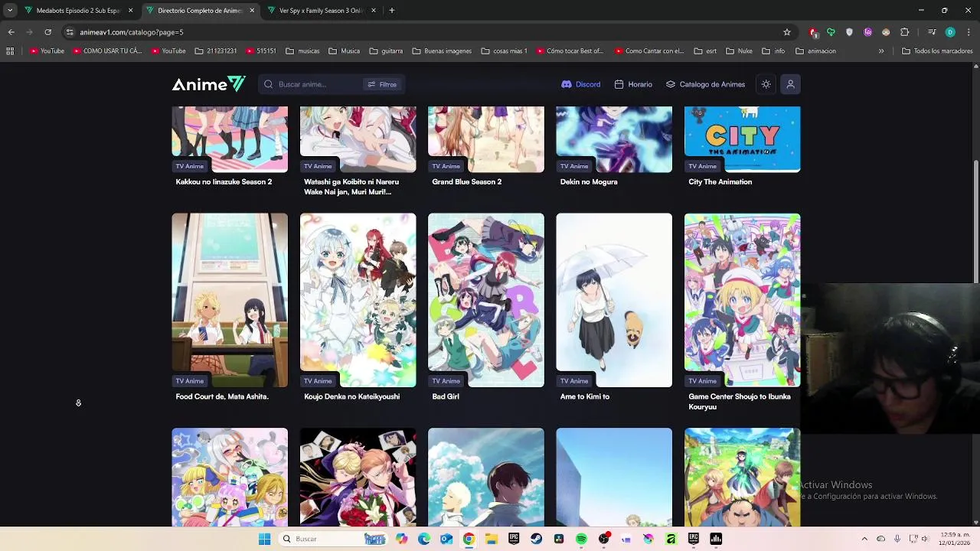Open Food Court de, Mata Ashita. poster
The width and height of the screenshot is (980, 551).
[230, 300]
